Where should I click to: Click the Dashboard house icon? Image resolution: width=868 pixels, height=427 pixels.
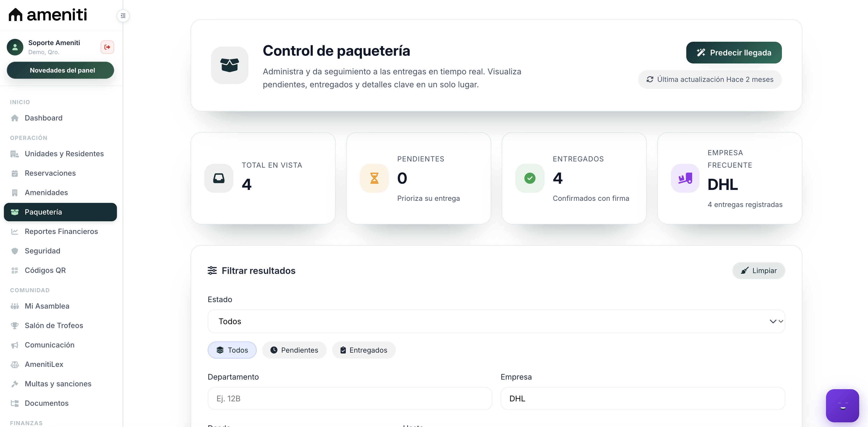(15, 118)
